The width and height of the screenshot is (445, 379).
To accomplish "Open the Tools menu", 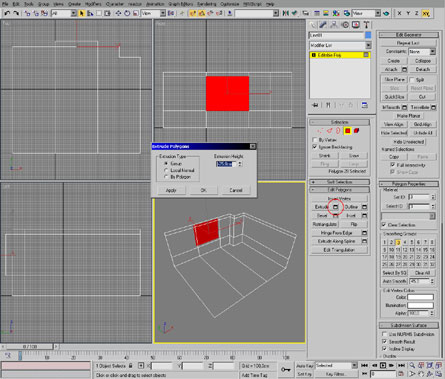I will (x=29, y=4).
